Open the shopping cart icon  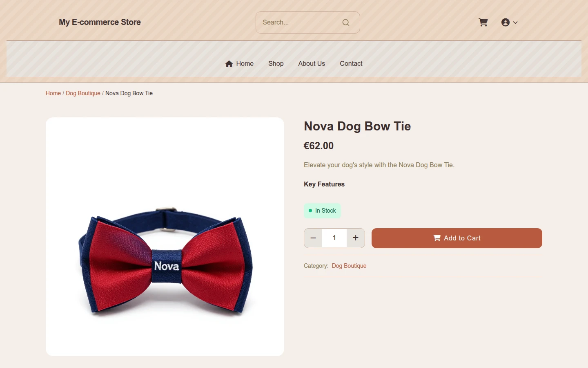click(x=483, y=22)
